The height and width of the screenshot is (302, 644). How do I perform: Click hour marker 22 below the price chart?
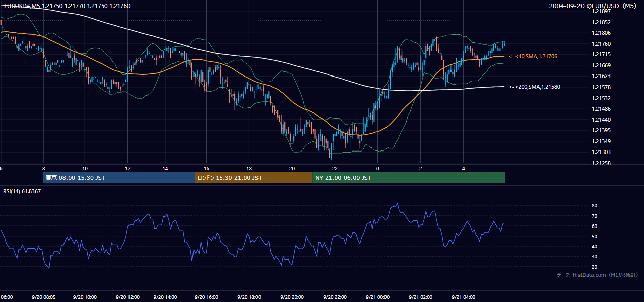pos(335,168)
